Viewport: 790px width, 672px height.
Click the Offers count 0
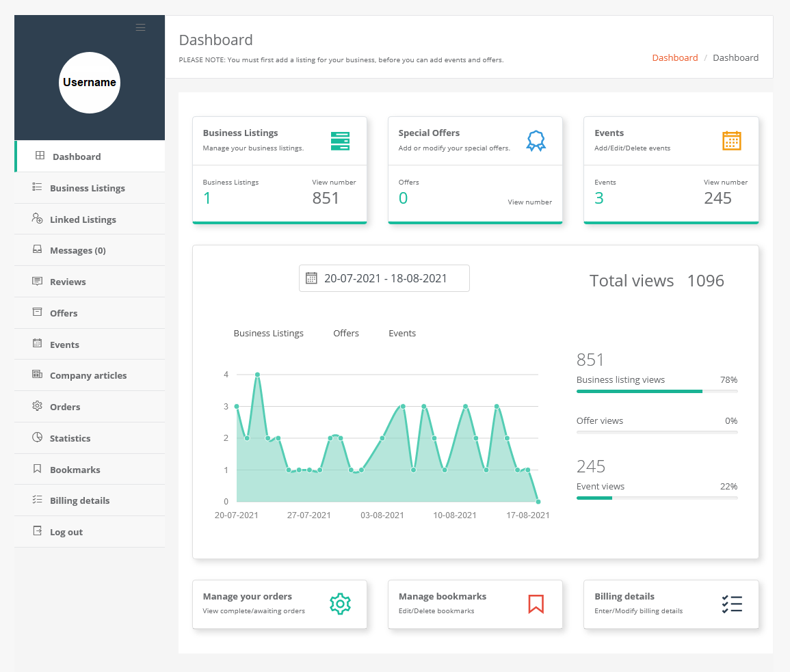coord(403,198)
